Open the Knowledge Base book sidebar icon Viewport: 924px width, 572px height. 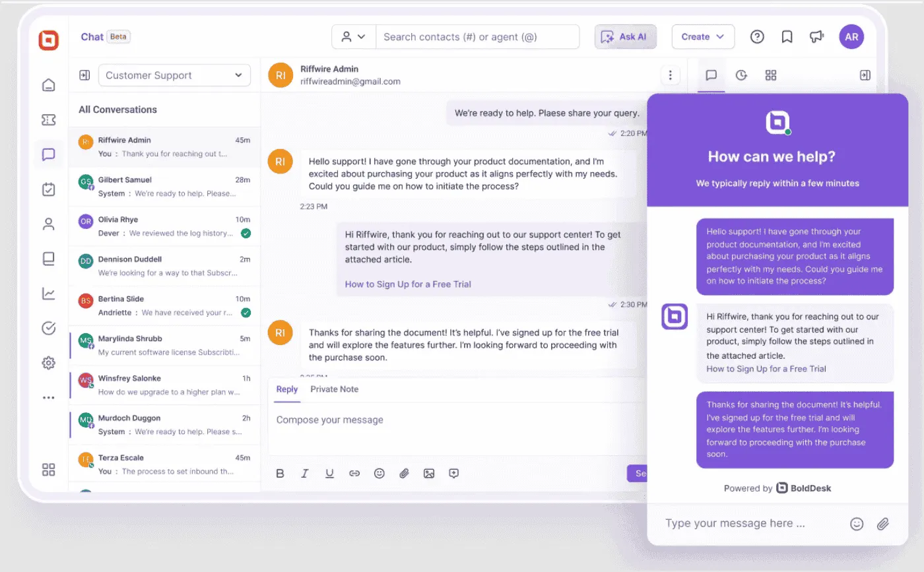point(48,259)
